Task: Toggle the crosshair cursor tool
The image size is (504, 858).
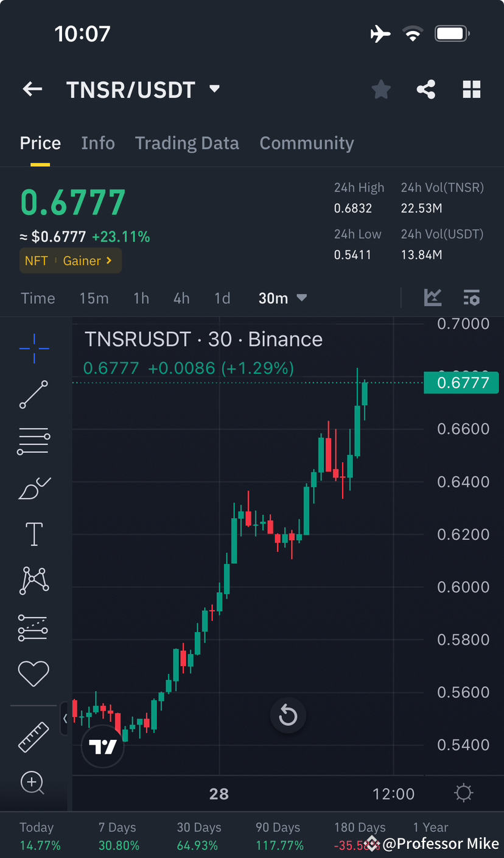Action: click(x=33, y=348)
